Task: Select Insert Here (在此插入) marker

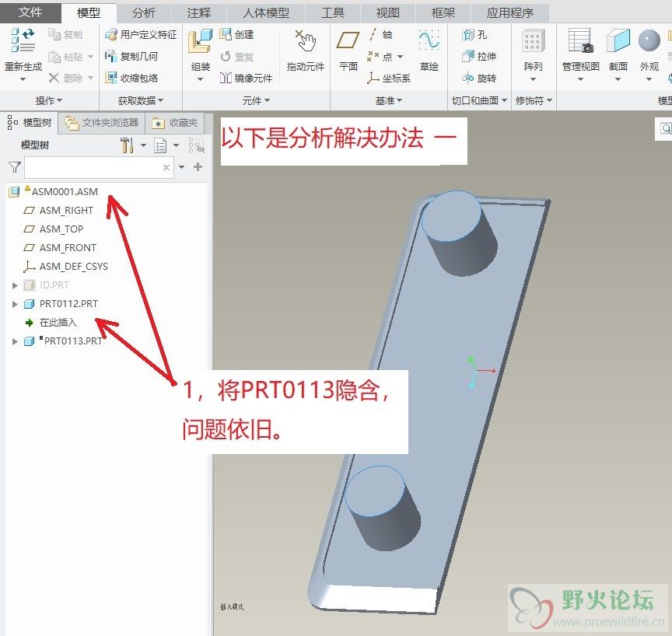Action: (x=58, y=323)
